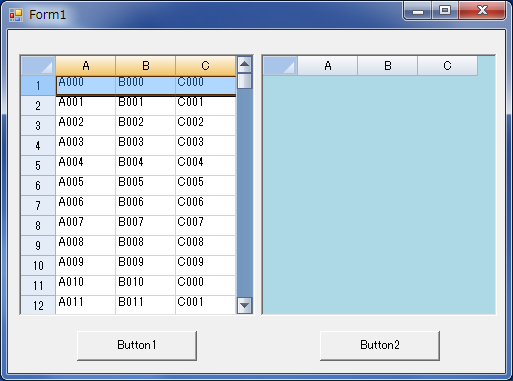Click Button1
This screenshot has width=513, height=381.
tap(137, 345)
